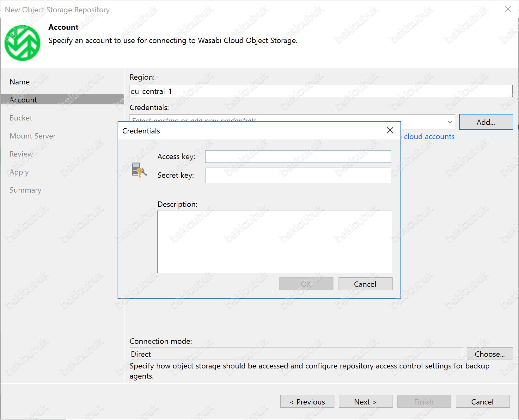Go to the Name wizard step
This screenshot has height=420, width=519.
[20, 82]
